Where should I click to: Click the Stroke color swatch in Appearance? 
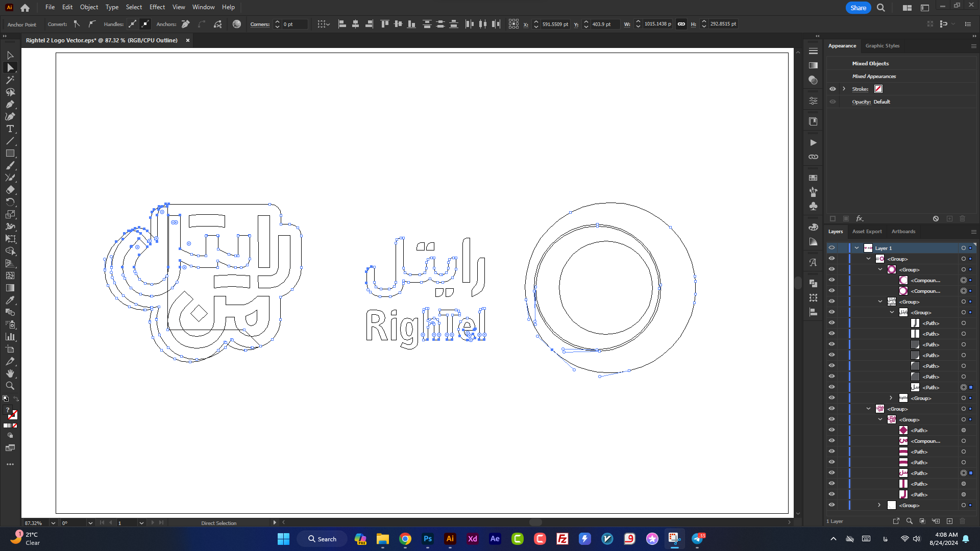[878, 89]
